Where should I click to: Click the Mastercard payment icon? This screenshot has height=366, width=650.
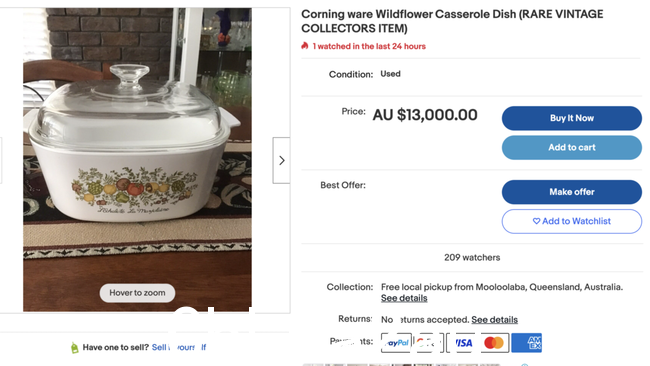495,343
